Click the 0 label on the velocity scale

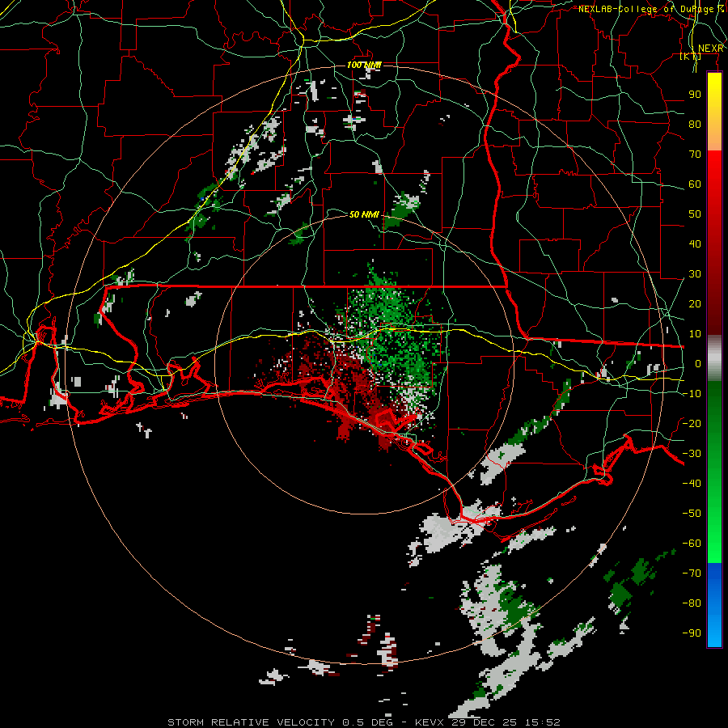coord(698,364)
